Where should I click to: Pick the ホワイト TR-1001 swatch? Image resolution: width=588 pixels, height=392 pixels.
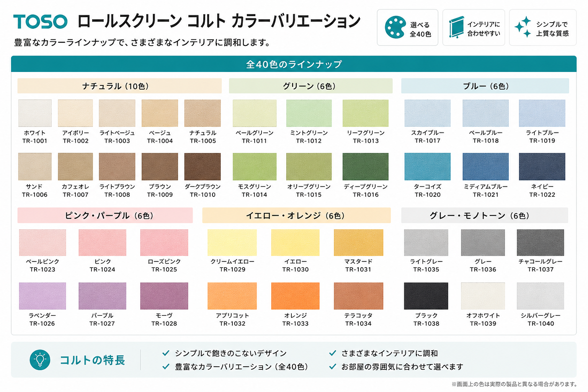pyautogui.click(x=35, y=113)
